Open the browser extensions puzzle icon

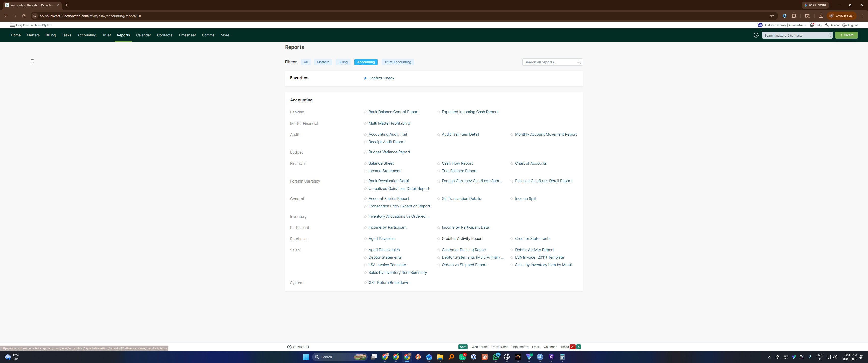(x=794, y=16)
